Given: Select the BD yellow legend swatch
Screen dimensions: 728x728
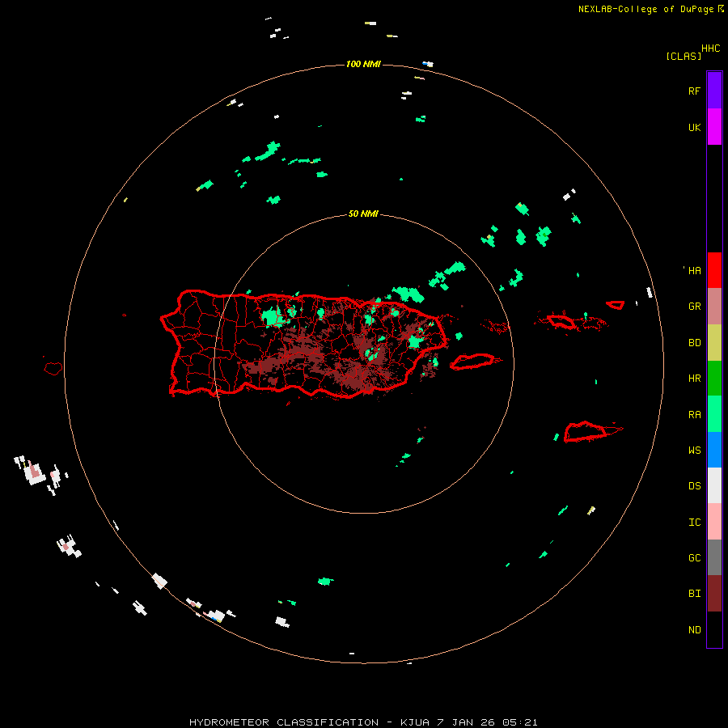Looking at the screenshot, I should click(714, 343).
